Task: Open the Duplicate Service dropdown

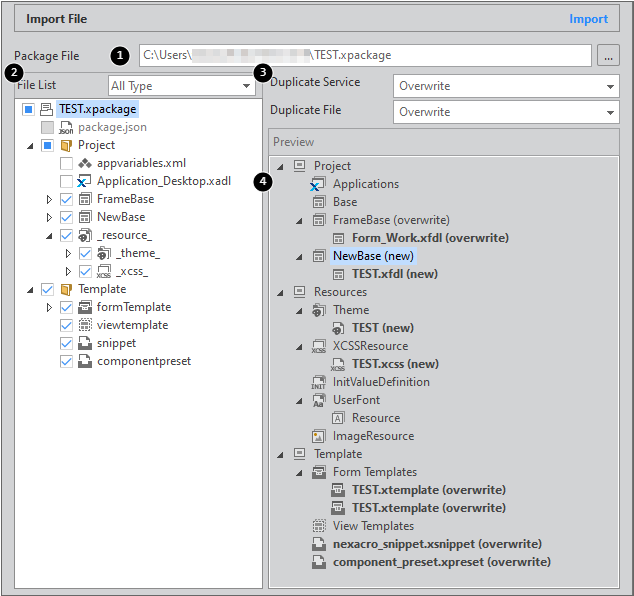Action: click(505, 86)
